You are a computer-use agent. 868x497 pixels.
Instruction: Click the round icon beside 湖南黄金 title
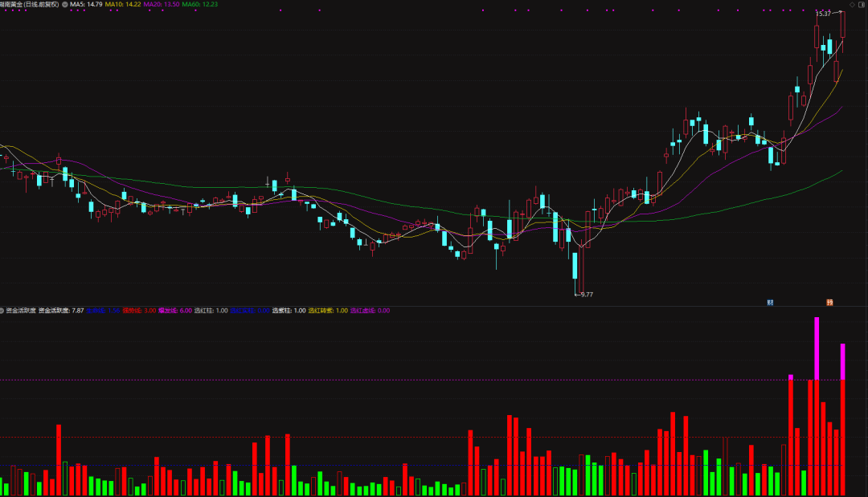pos(64,4)
